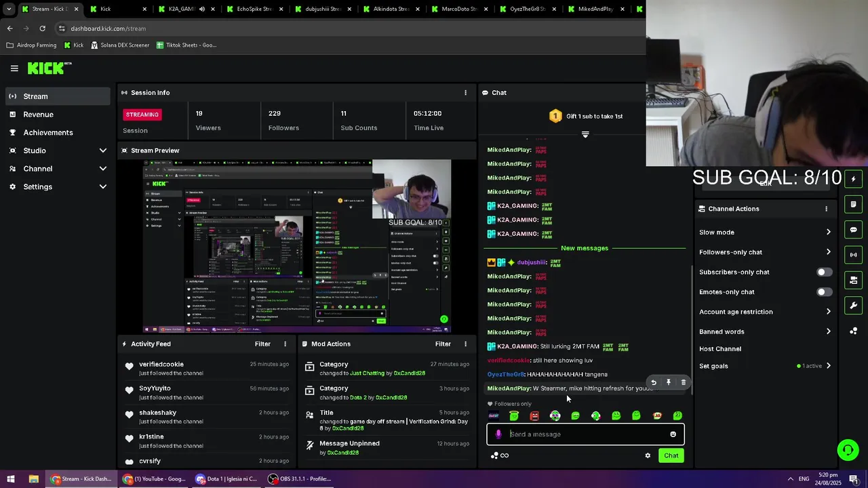Screen dimensions: 868x488
Task: Select Stream in left sidebar
Action: [x=58, y=96]
